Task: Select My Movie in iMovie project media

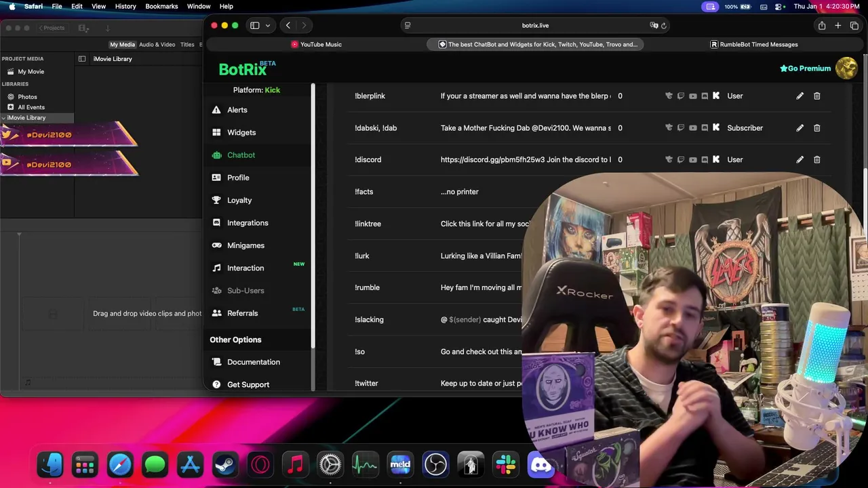Action: [31, 71]
